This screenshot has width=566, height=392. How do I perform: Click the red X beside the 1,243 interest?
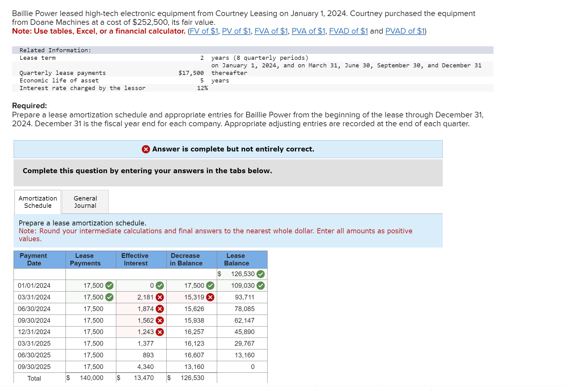(x=160, y=332)
